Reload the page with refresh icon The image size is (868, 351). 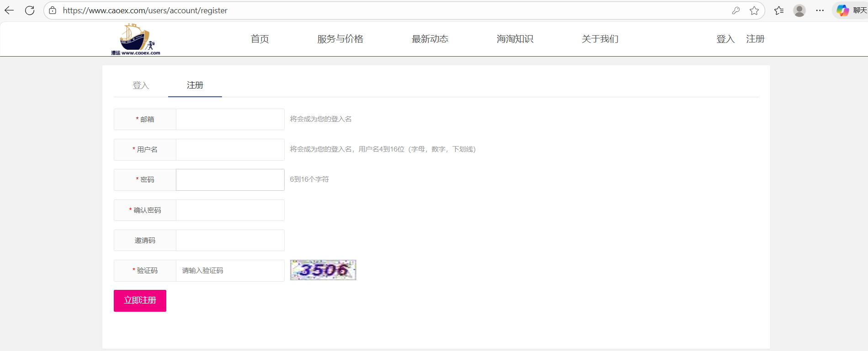pyautogui.click(x=30, y=10)
